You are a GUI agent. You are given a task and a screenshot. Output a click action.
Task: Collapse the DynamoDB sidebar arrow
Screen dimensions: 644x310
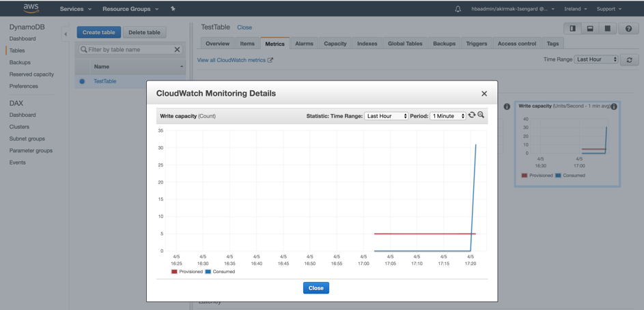66,34
